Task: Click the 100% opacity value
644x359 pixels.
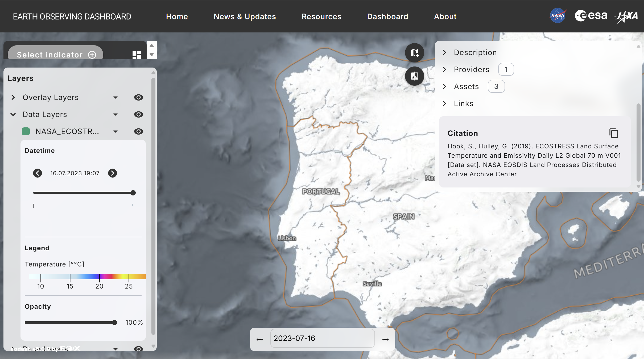Action: 134,323
